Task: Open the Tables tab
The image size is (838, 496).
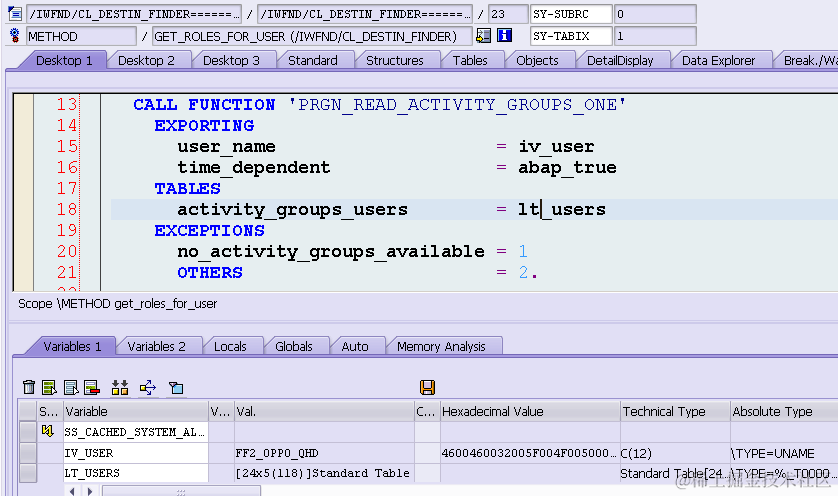Action: [470, 60]
